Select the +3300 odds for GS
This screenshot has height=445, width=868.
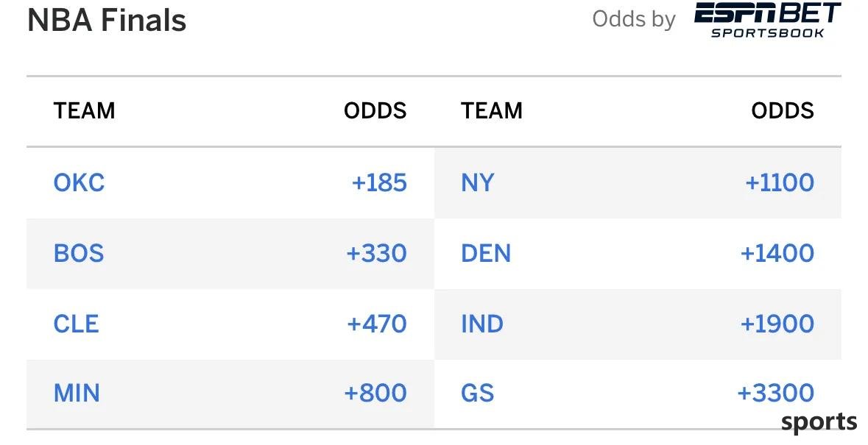(775, 394)
